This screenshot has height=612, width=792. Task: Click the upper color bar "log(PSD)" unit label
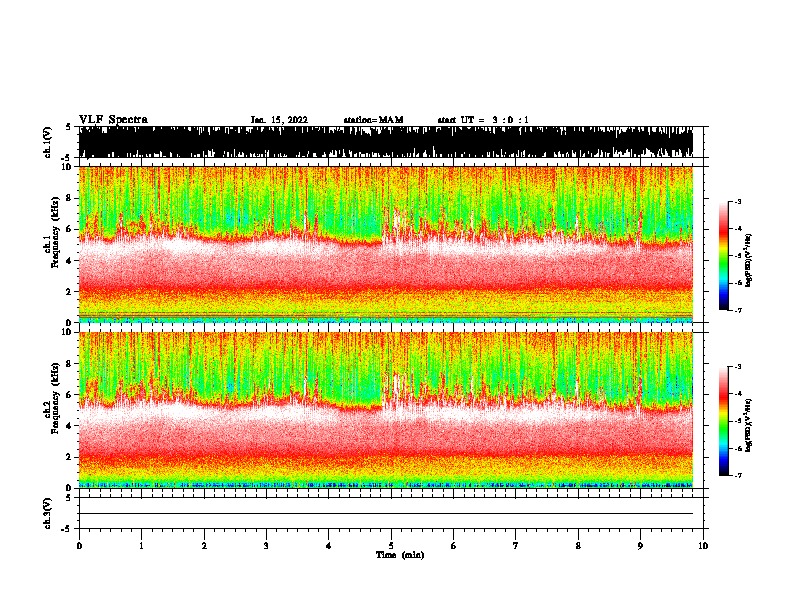[748, 260]
